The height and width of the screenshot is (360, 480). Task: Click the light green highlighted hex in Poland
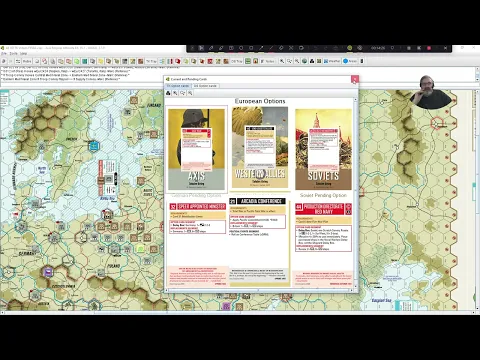click(140, 249)
